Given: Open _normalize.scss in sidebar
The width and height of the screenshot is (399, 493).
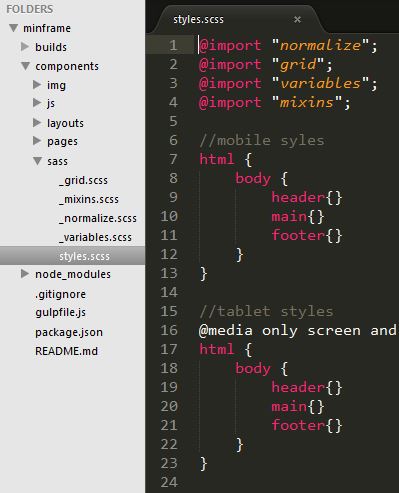Looking at the screenshot, I should click(x=98, y=218).
